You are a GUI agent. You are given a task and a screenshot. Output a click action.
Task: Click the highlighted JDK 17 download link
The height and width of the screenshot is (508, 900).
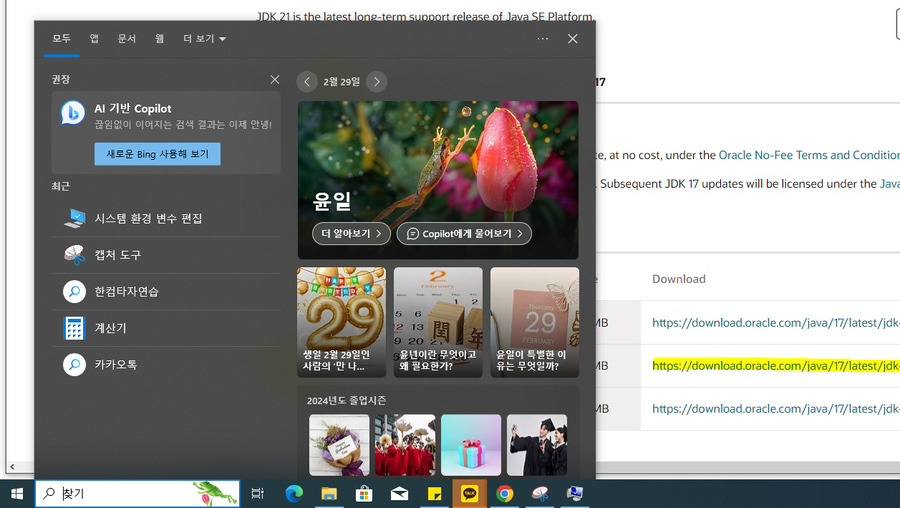(x=775, y=366)
